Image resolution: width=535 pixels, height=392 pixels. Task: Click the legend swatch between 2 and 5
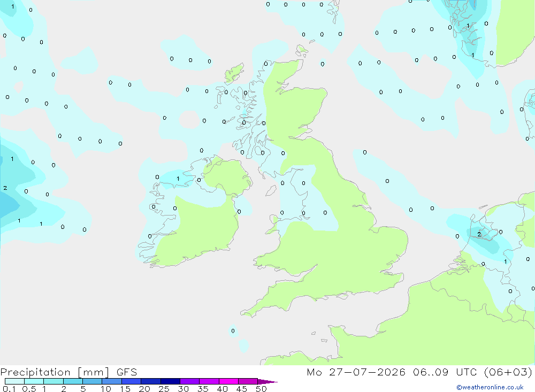point(73,381)
